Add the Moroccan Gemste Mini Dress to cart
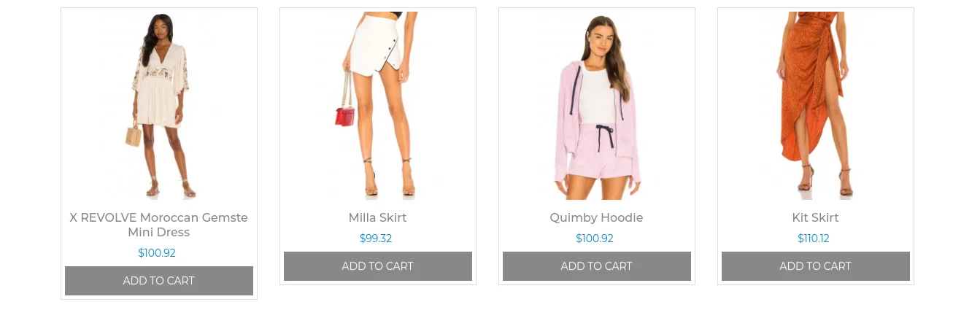Viewport: 980px width, 310px height. click(x=159, y=281)
